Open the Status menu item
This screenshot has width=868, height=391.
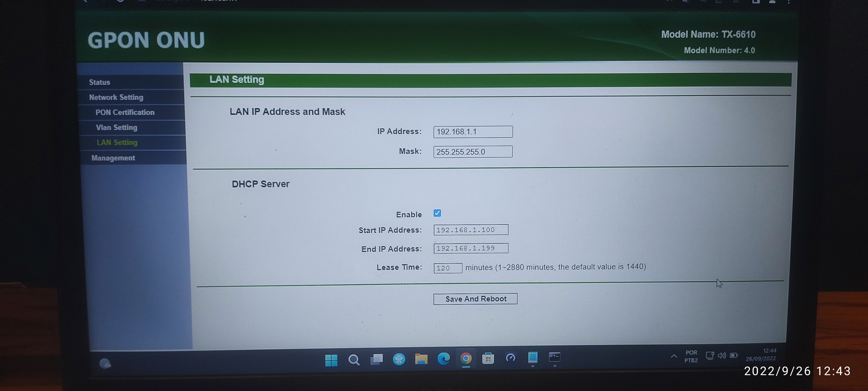coord(99,82)
